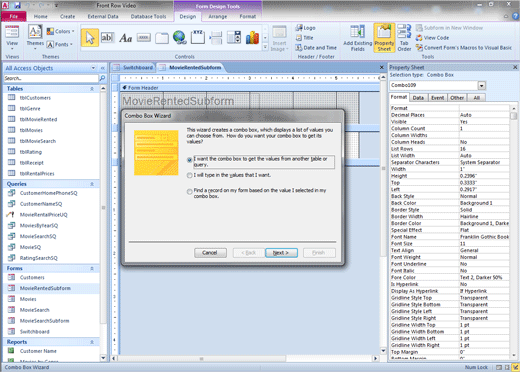Click Cancel in Combo Box Wizard
Image resolution: width=520 pixels, height=372 pixels.
(210, 253)
